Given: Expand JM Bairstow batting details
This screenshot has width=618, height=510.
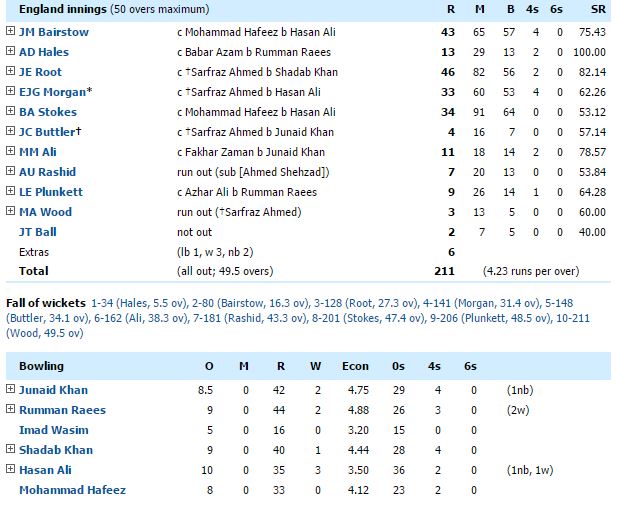Looking at the screenshot, I should click(x=11, y=32).
